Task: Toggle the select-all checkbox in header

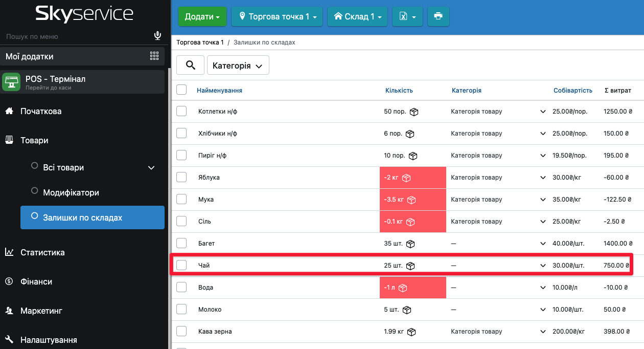Action: tap(181, 90)
